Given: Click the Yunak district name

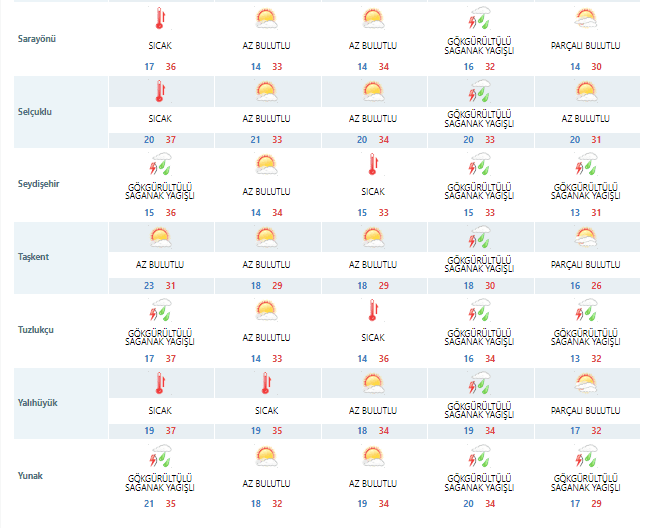Looking at the screenshot, I should 32,476.
